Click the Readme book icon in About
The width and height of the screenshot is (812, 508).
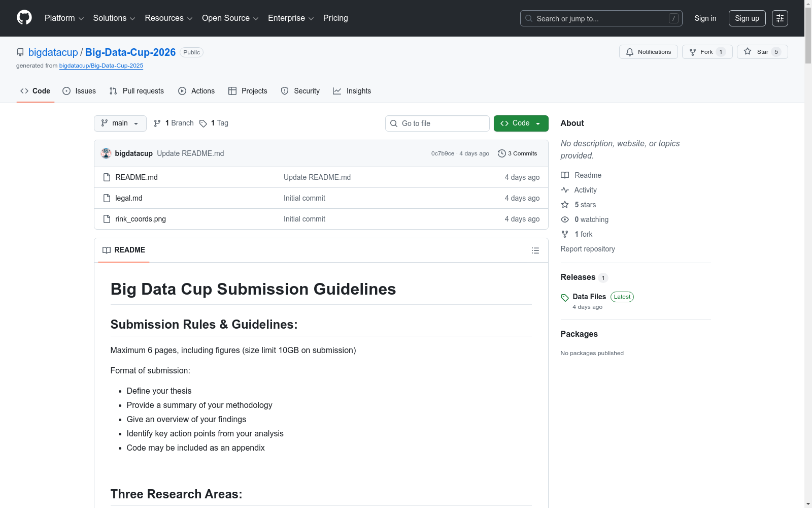pos(565,175)
